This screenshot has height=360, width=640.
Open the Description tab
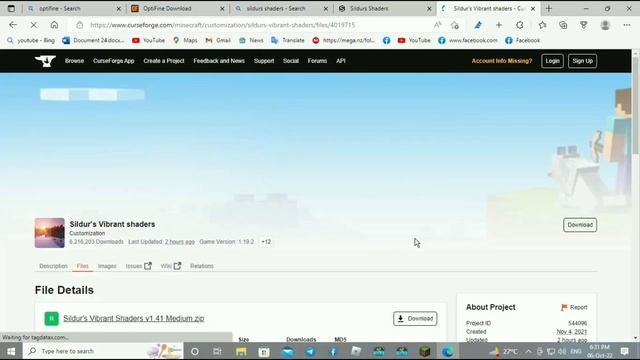point(53,266)
